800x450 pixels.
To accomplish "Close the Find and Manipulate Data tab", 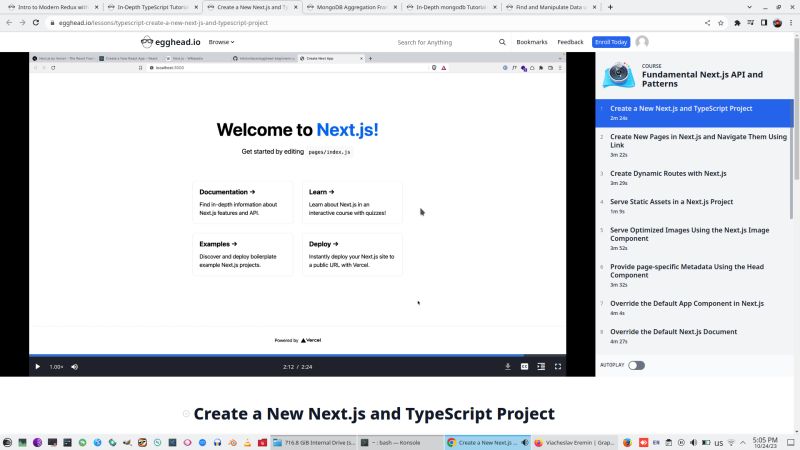I will [x=594, y=7].
